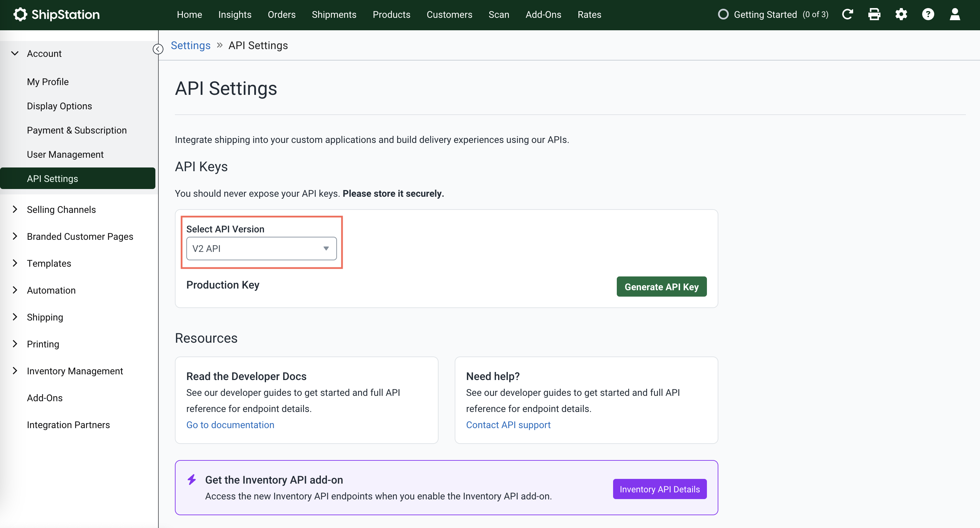Screen dimensions: 980x528
Task: Open the Customers menu
Action: 449,14
